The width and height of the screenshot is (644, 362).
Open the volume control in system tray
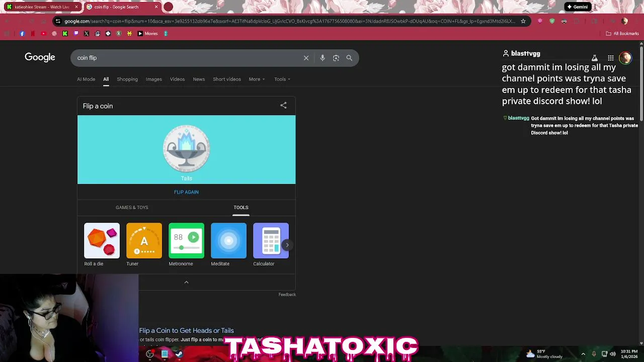[613, 354]
